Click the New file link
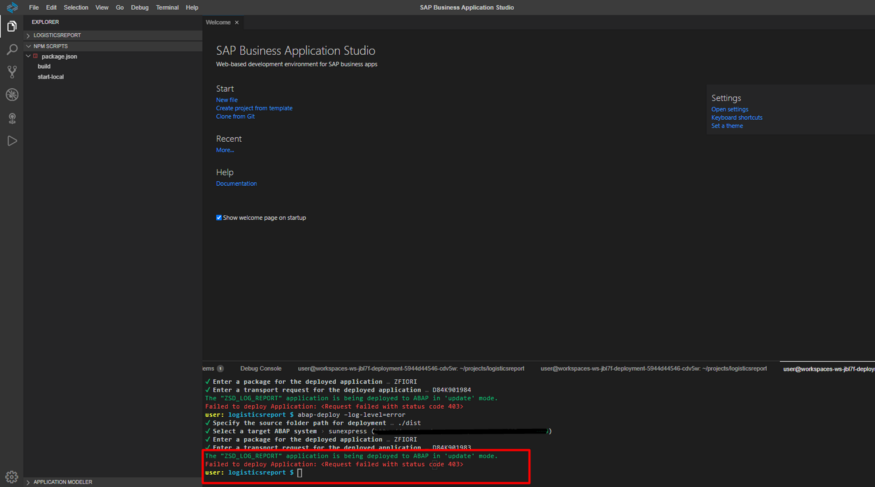This screenshot has width=875, height=487. 227,100
